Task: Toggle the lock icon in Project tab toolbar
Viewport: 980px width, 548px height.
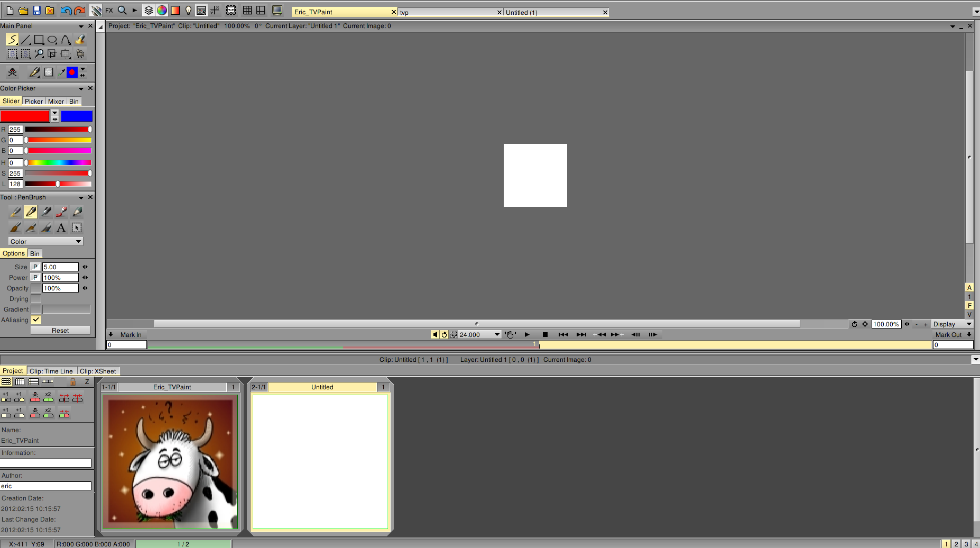Action: (x=73, y=381)
